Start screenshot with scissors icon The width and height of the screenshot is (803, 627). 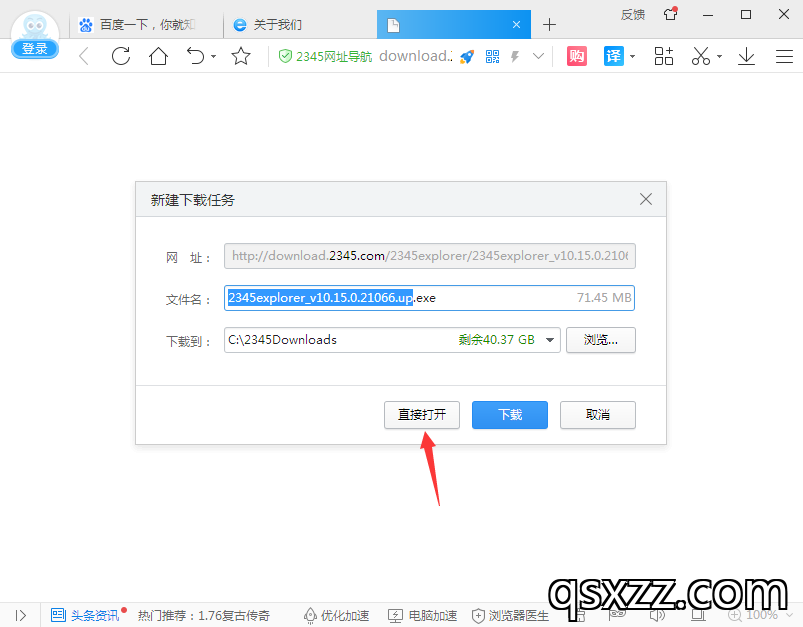click(x=701, y=56)
